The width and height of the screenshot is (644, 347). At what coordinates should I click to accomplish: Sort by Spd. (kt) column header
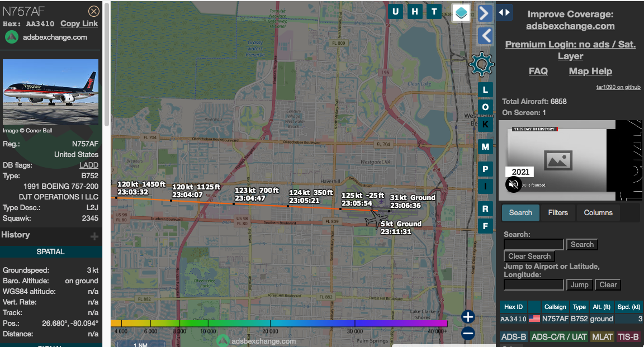[629, 307]
